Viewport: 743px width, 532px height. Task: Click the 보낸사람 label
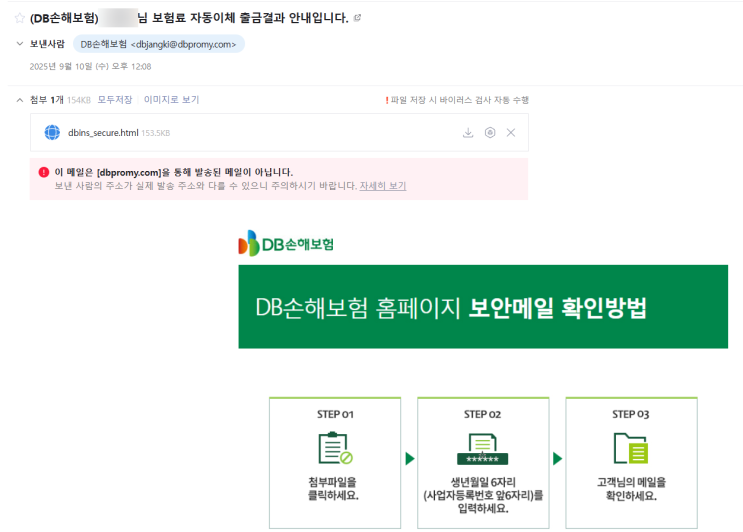47,44
